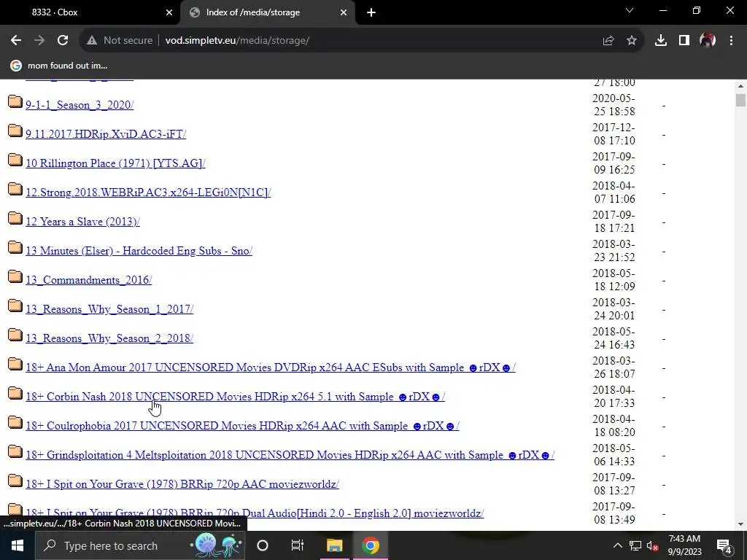Open the Corbin Nash 2018 link
Screen dimensions: 747x560
point(236,397)
